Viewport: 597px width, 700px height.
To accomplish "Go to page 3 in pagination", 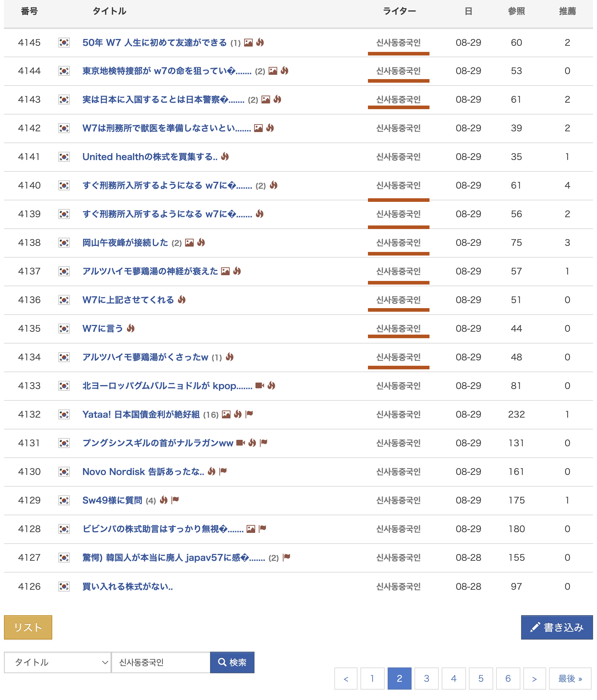I will [426, 678].
